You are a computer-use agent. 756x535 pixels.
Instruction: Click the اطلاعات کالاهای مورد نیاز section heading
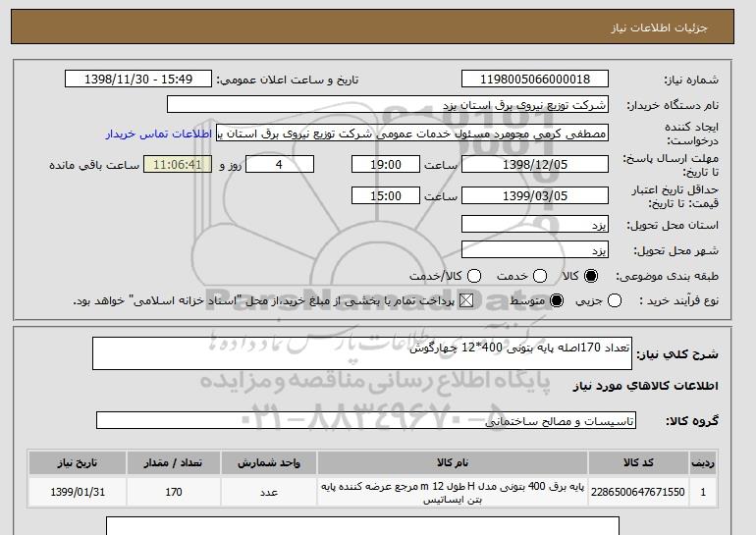click(646, 386)
